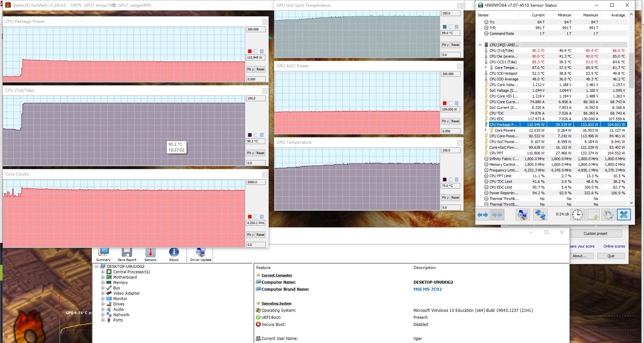This screenshot has width=644, height=343.
Task: Click the 5000.0 max field of Core Clocks
Action: (x=256, y=182)
